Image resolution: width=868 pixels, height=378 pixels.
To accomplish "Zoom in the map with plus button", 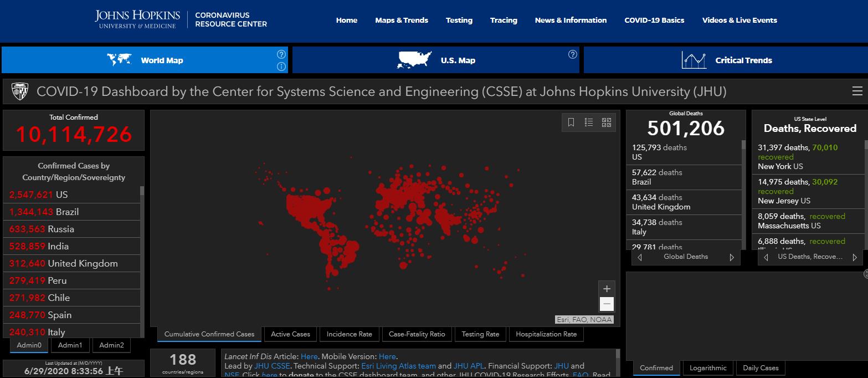I will pyautogui.click(x=607, y=289).
